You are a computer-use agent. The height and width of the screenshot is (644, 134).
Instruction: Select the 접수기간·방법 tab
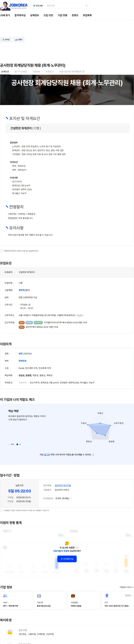coord(21,72)
